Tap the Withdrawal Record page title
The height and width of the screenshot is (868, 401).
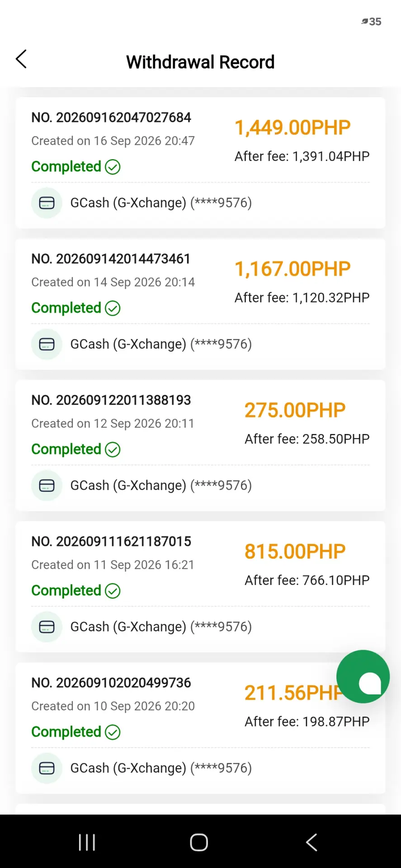[x=200, y=62]
